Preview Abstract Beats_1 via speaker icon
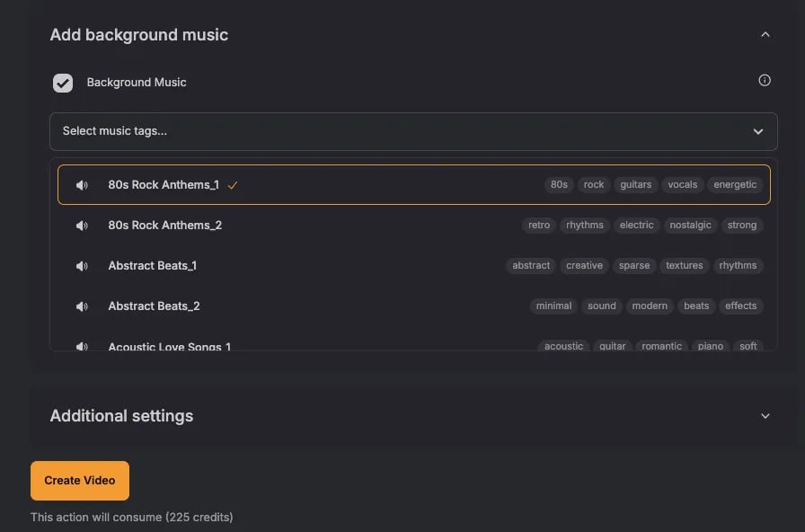Viewport: 805px width, 532px height. pos(83,266)
